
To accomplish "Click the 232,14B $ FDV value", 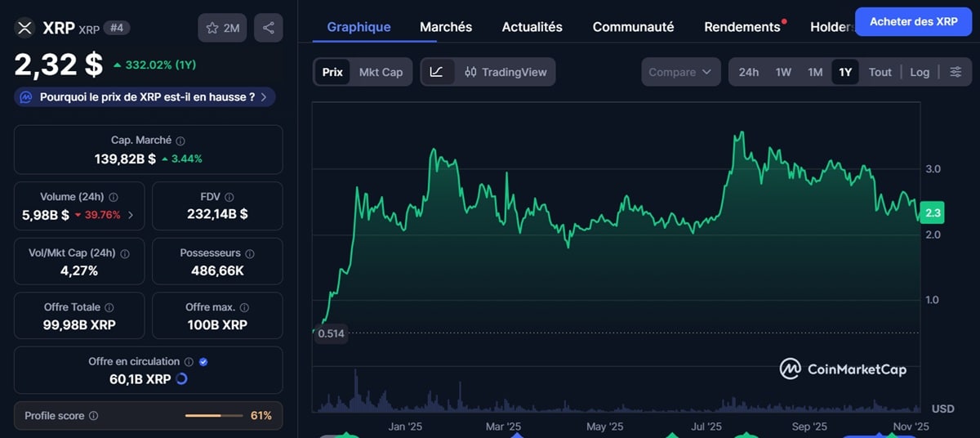I will pos(217,216).
